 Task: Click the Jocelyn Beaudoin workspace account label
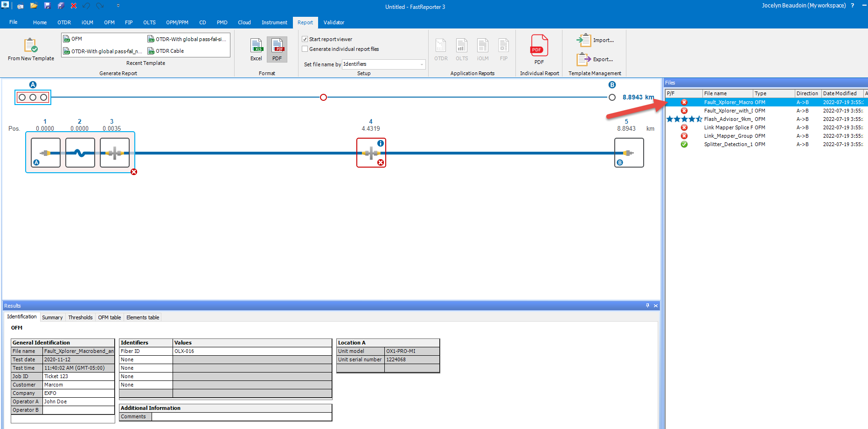[x=804, y=6]
